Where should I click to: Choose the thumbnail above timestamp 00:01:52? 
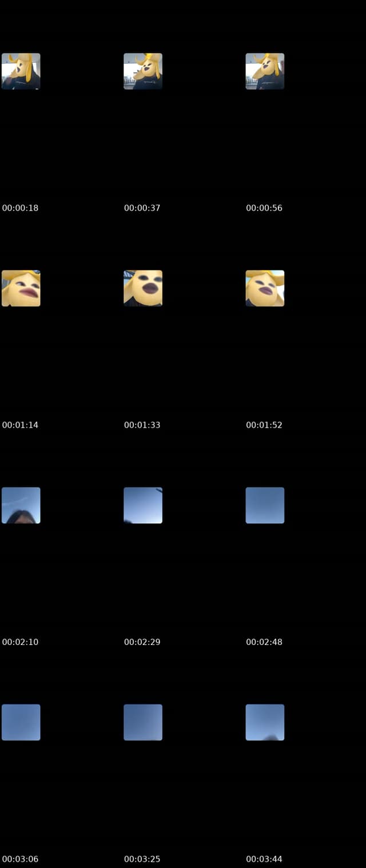[x=265, y=288]
